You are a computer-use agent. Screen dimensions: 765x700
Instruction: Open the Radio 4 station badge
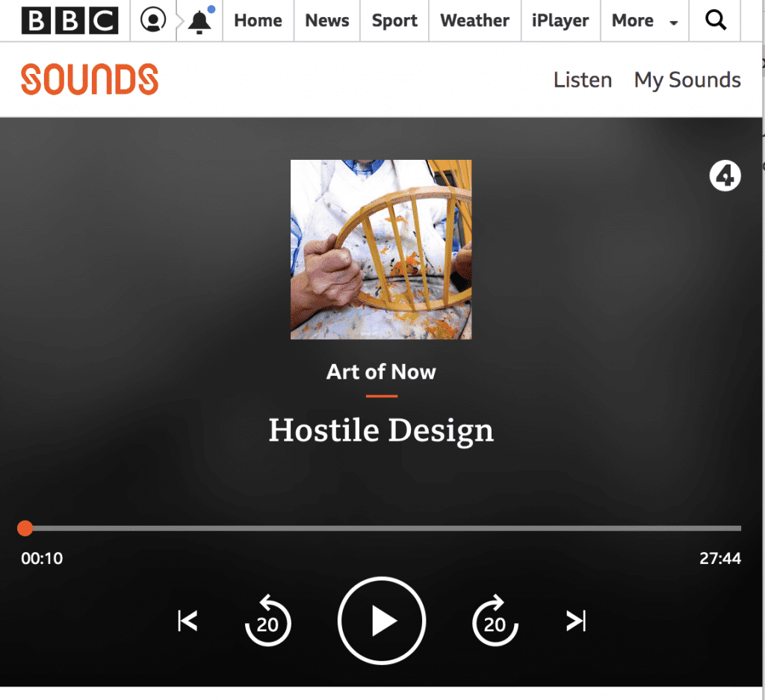pyautogui.click(x=725, y=176)
